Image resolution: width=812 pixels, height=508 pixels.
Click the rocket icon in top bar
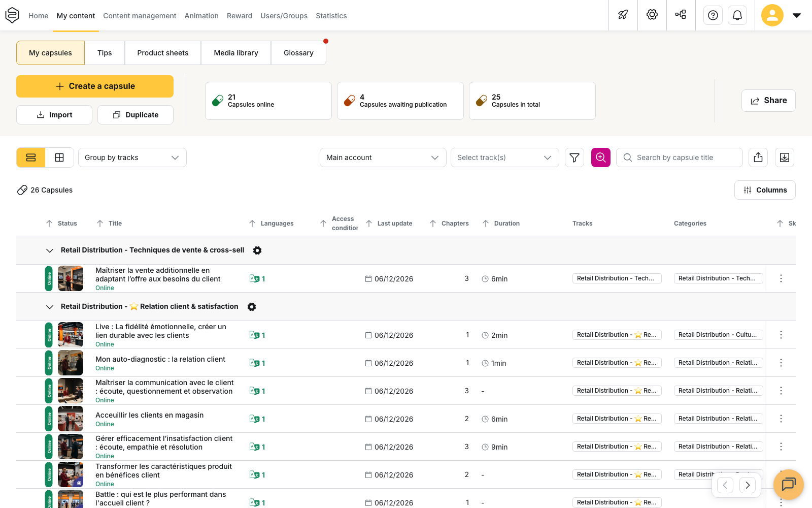point(623,15)
